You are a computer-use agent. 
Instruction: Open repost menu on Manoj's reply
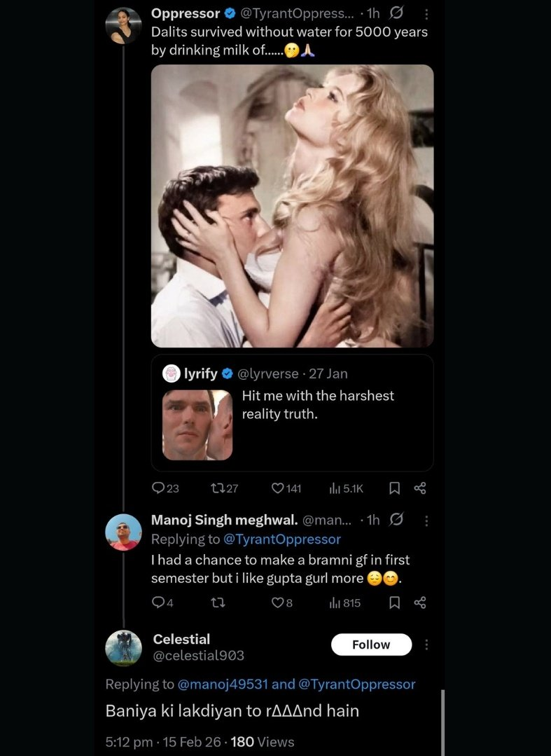[217, 603]
